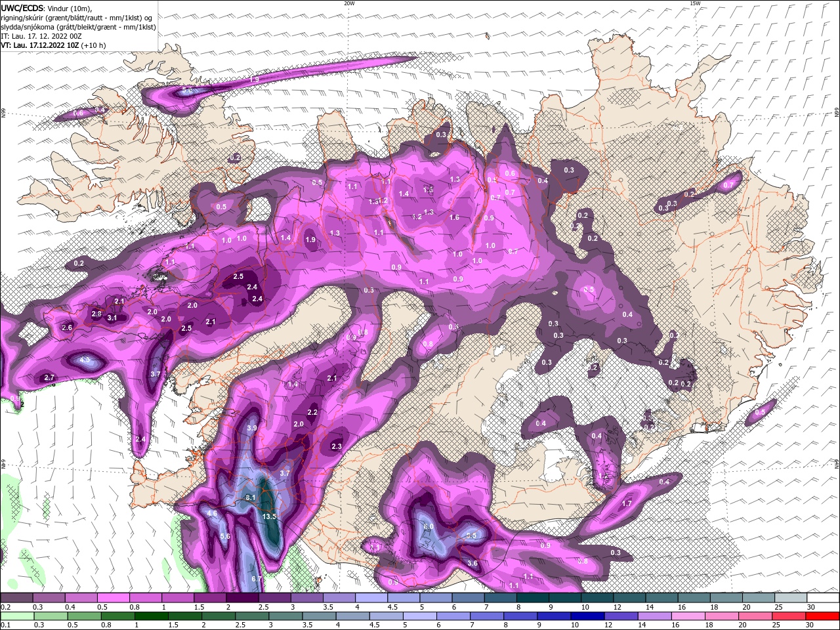Click the 'rigning/skúrir' legend description line

[x=77, y=18]
